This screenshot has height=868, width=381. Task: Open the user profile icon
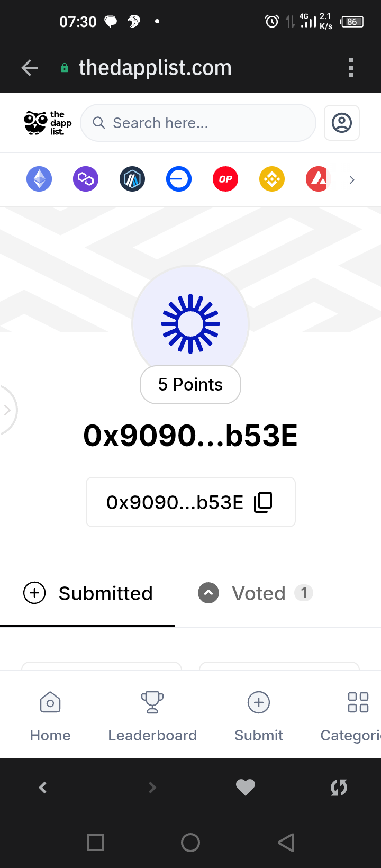pyautogui.click(x=342, y=123)
